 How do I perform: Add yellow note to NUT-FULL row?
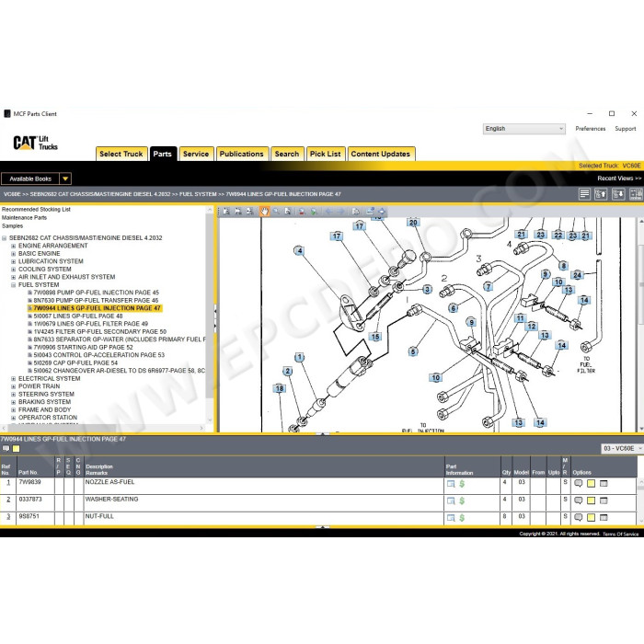[591, 517]
